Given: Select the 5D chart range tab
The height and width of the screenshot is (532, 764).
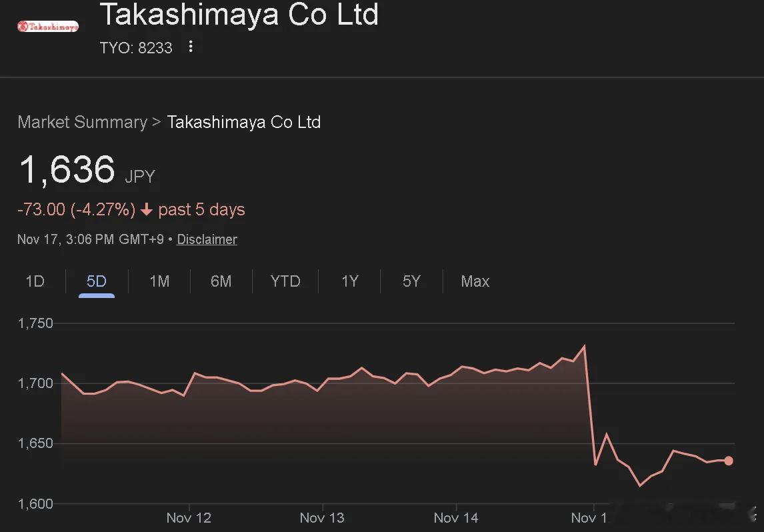Looking at the screenshot, I should [x=97, y=281].
